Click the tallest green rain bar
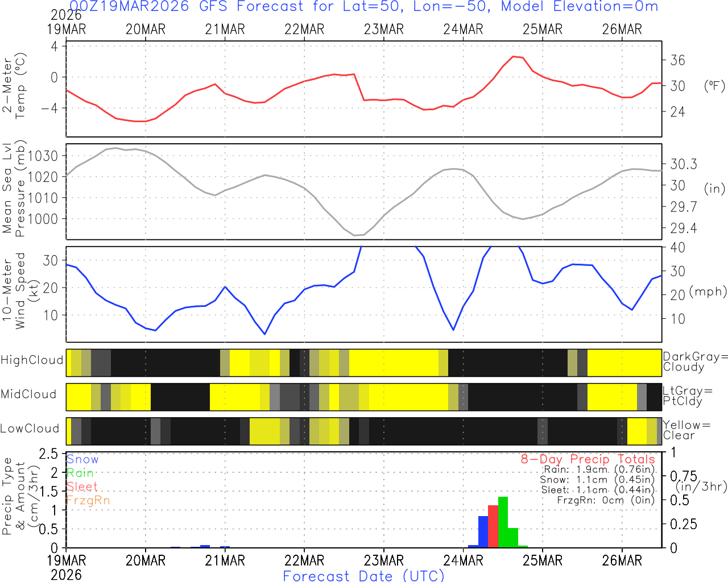 point(503,522)
